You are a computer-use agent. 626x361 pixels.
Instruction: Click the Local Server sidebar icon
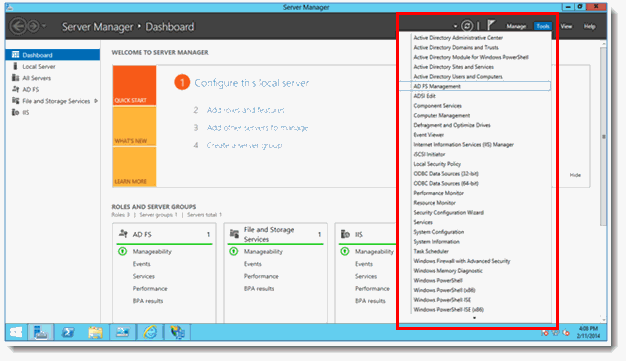[x=16, y=66]
